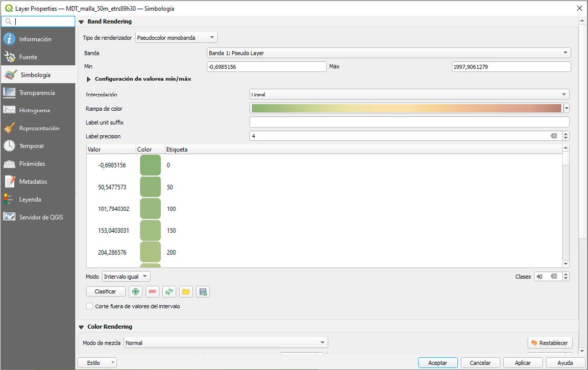The image size is (588, 370).
Task: Open the Pirámides tab
Action: point(38,164)
